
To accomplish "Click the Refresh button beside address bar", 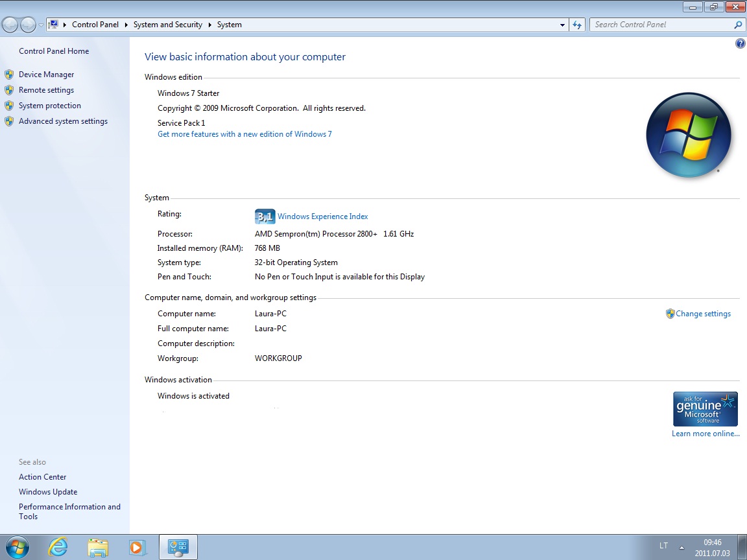I will (x=577, y=25).
